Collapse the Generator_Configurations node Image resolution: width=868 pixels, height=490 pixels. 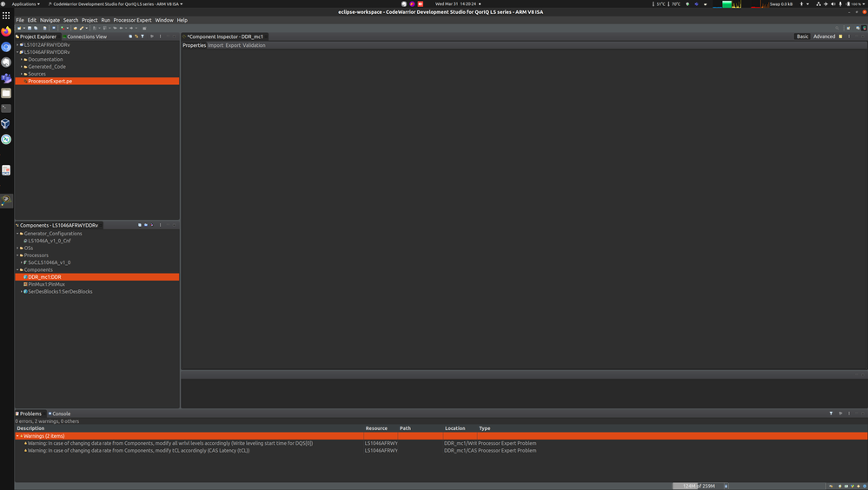[x=17, y=234]
